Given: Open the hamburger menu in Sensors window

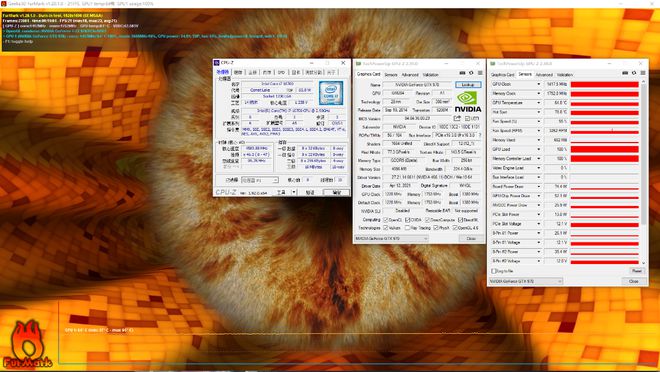Looking at the screenshot, I should pyautogui.click(x=643, y=73).
